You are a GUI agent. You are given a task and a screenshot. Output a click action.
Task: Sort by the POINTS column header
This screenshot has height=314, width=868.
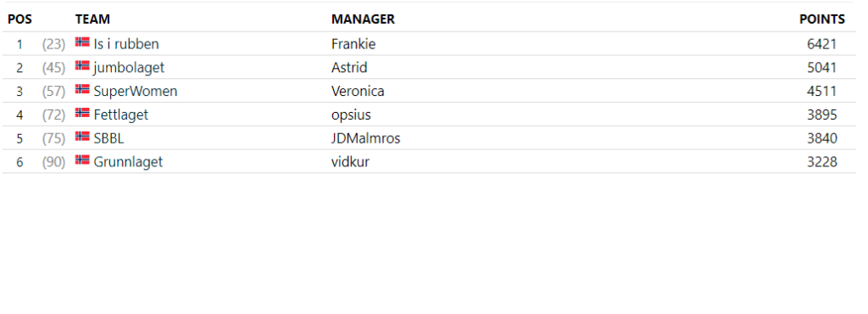822,20
